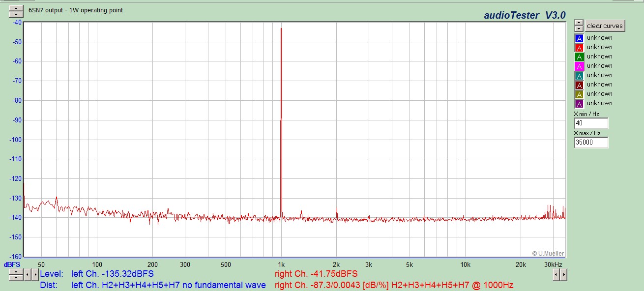
Task: Click right arrow at bottom-right below 30kHz
Action: pos(563,274)
